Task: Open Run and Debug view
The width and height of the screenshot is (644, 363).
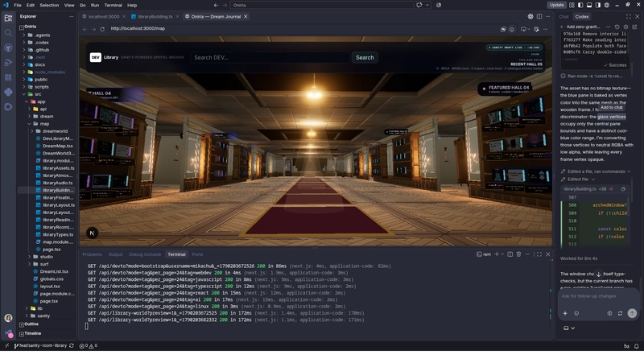Action: point(8,63)
